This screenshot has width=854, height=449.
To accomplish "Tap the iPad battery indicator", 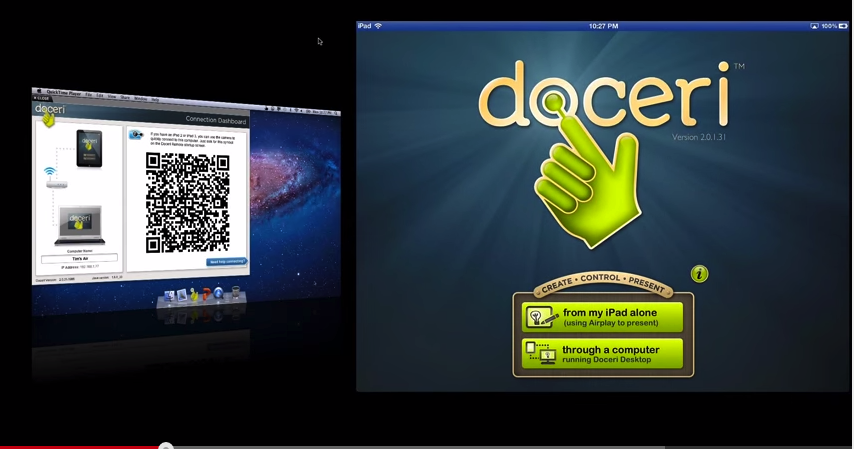I will [843, 26].
